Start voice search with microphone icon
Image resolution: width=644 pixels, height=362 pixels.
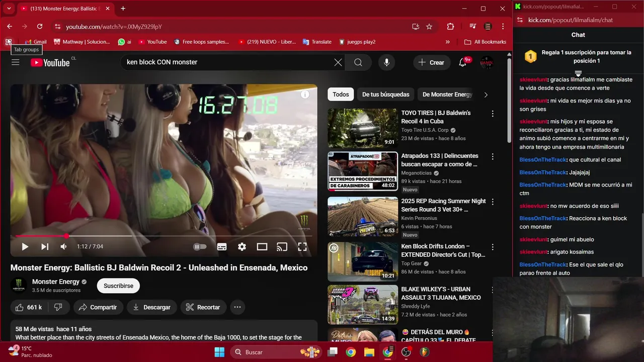pos(386,62)
